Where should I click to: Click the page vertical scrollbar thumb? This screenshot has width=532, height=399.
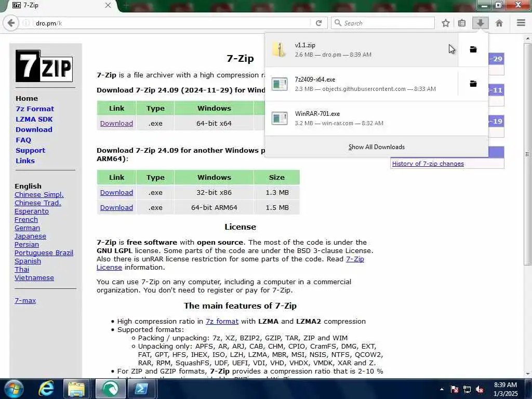point(527,154)
